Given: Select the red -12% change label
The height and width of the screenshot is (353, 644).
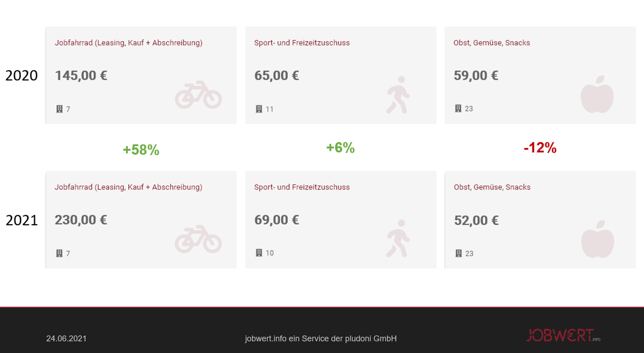Looking at the screenshot, I should [x=540, y=149].
